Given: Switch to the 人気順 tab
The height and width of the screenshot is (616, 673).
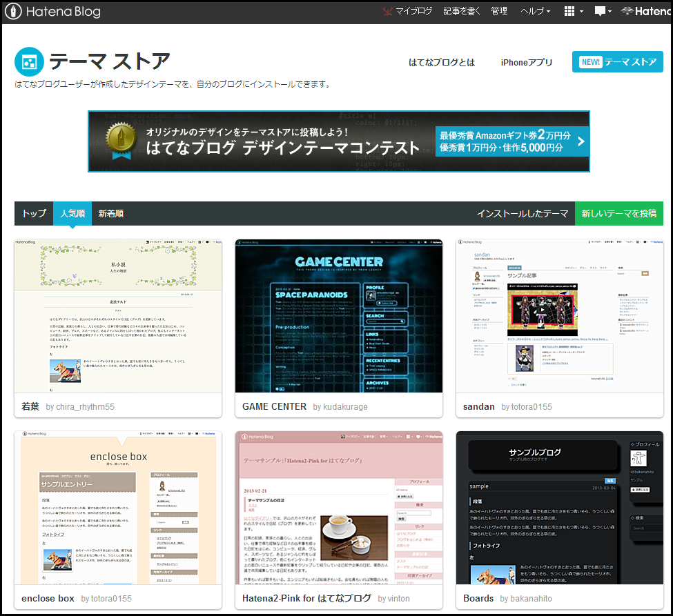Looking at the screenshot, I should 72,213.
